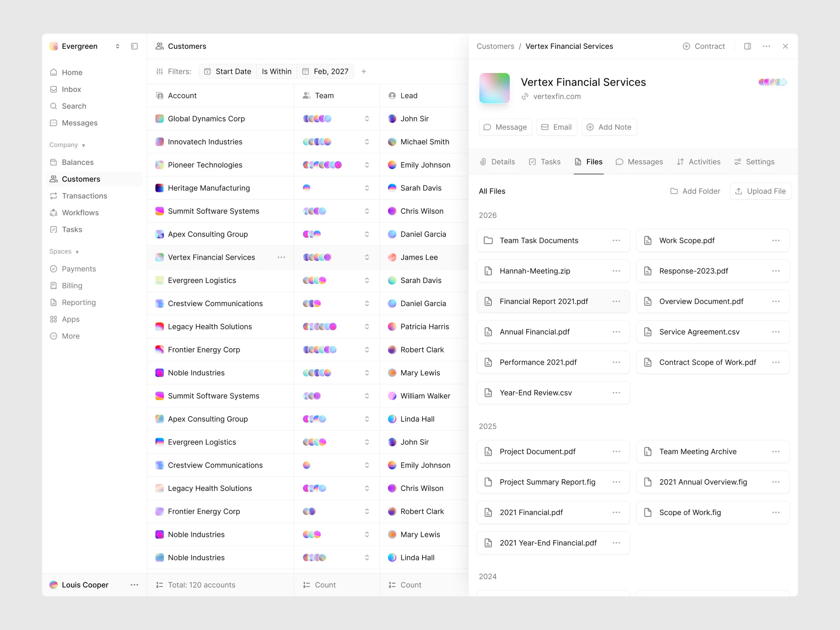Open team selector for Heritage Manufacturing

(367, 188)
